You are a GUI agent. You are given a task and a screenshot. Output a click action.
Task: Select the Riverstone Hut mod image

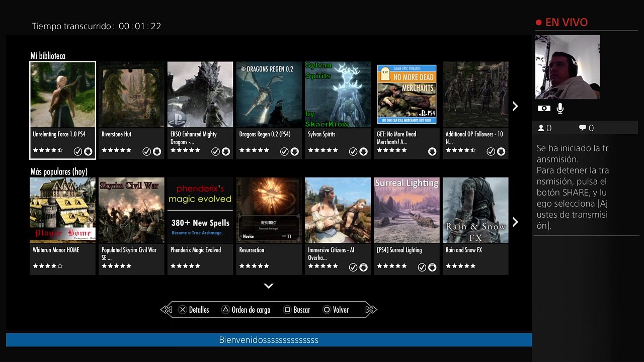coord(131,95)
